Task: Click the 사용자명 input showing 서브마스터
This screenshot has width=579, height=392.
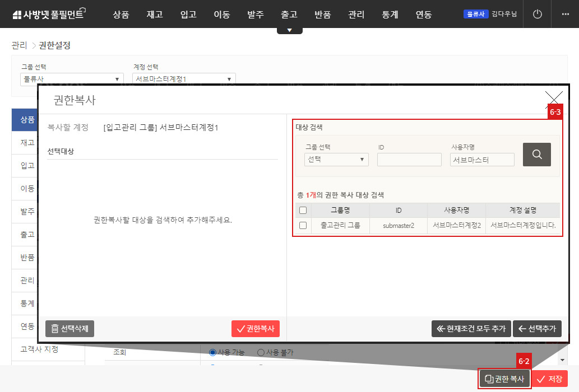Action: tap(482, 160)
